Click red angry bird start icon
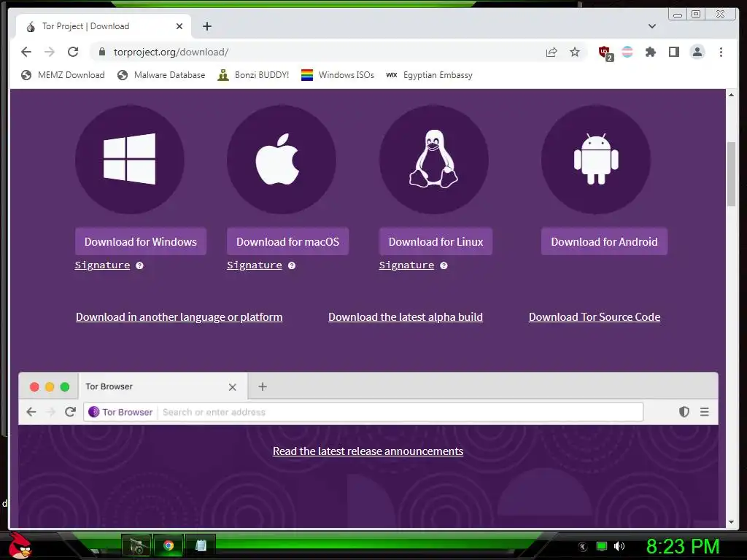747x560 pixels. [20, 545]
